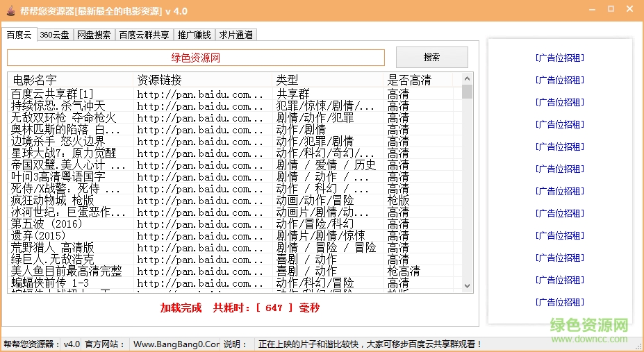Viewport: 644px width, 352px height.
Task: Minimize the 帮帮您资源器 window
Action: (x=592, y=10)
